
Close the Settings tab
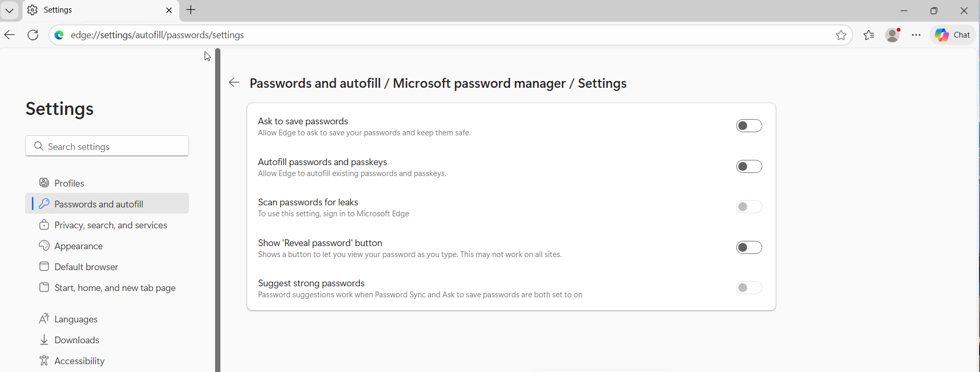tap(169, 10)
